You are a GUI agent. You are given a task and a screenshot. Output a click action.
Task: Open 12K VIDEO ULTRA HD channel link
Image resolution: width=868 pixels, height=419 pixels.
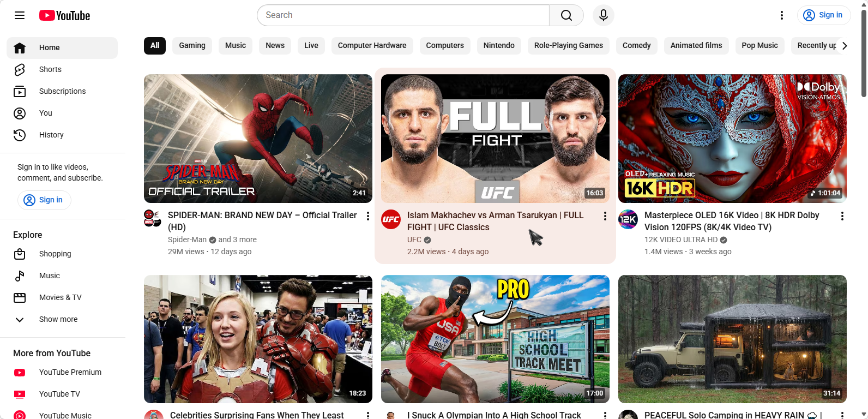pos(681,240)
